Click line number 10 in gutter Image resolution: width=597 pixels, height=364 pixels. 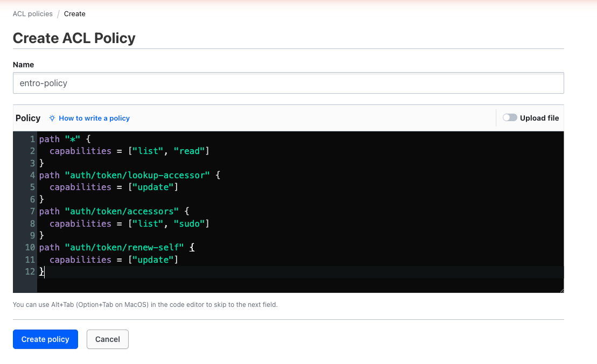pos(30,248)
